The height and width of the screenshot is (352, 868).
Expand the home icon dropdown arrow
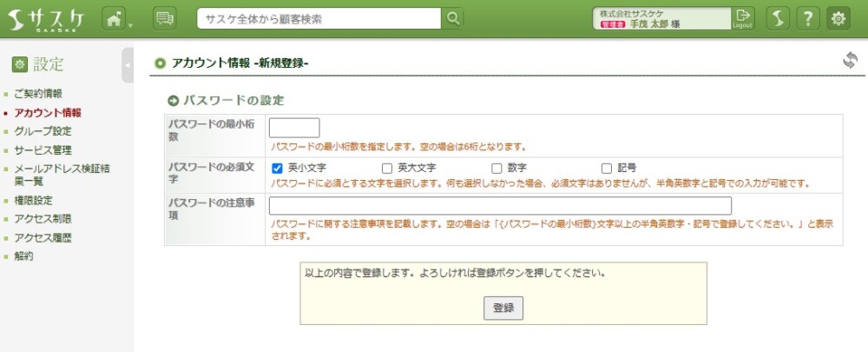131,23
